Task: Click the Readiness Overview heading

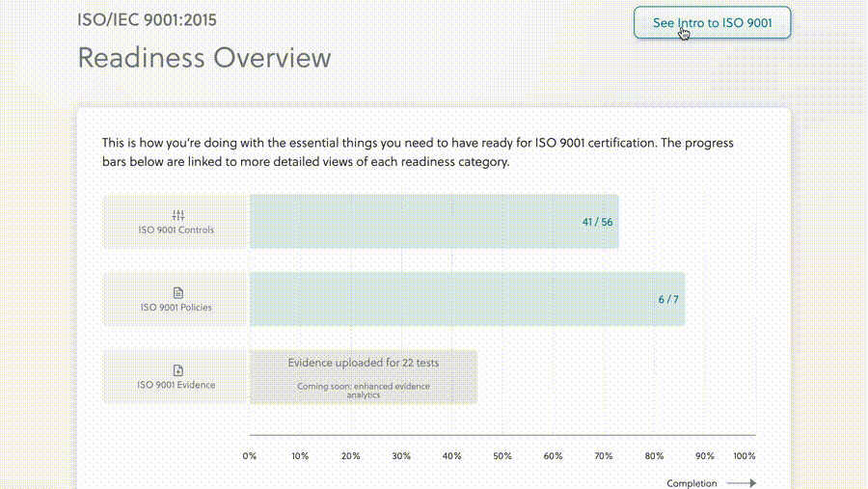Action: tap(204, 57)
